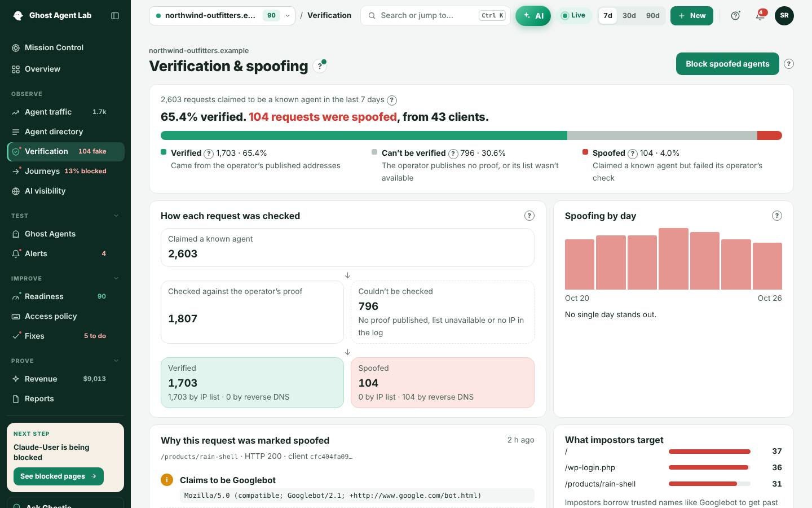Click the Can't be verified help icon

453,154
